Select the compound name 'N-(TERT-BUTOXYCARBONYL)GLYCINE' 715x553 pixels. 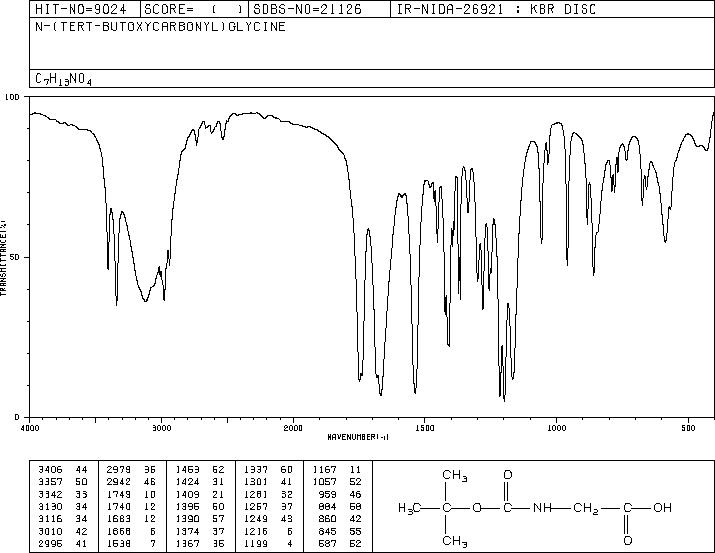point(161,27)
